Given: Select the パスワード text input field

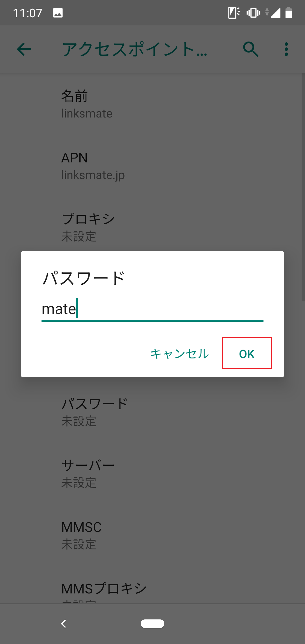Looking at the screenshot, I should pos(152,309).
